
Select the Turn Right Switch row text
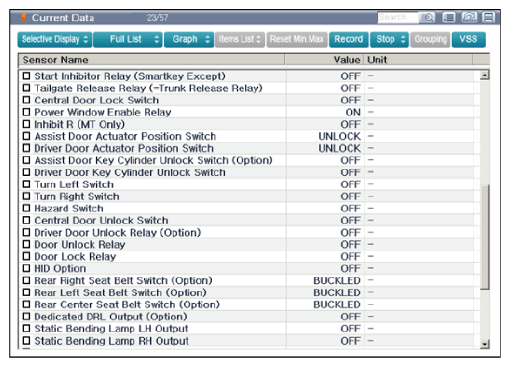coord(77,196)
